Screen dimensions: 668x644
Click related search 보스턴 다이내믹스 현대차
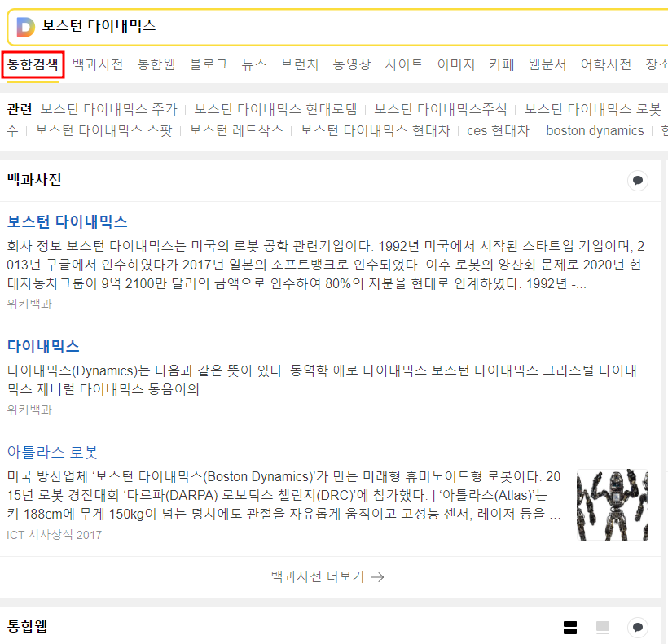376,131
